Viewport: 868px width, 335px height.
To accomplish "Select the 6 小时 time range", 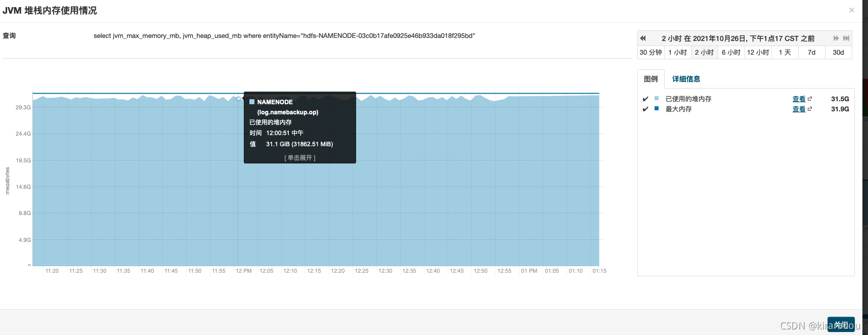I will [731, 53].
